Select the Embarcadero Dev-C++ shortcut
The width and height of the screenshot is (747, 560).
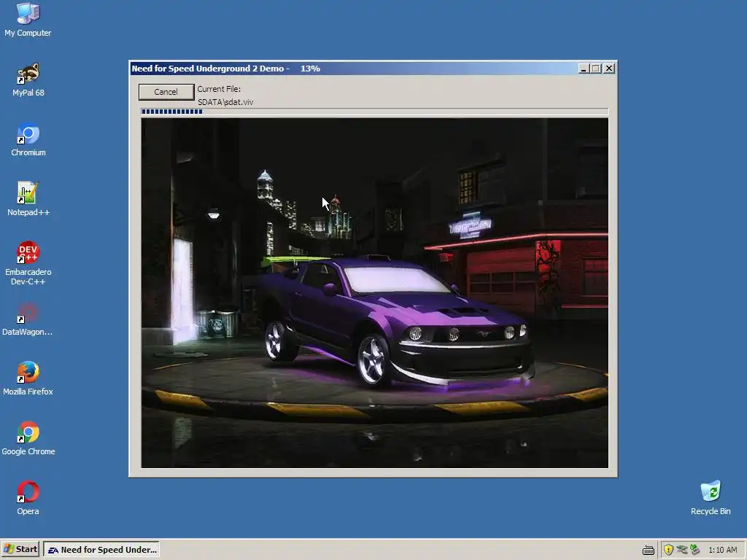point(28,264)
